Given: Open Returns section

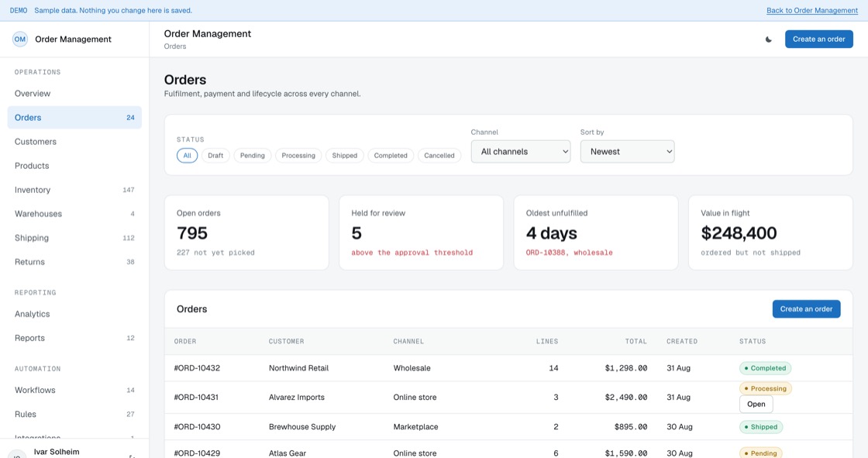Looking at the screenshot, I should pos(74,262).
